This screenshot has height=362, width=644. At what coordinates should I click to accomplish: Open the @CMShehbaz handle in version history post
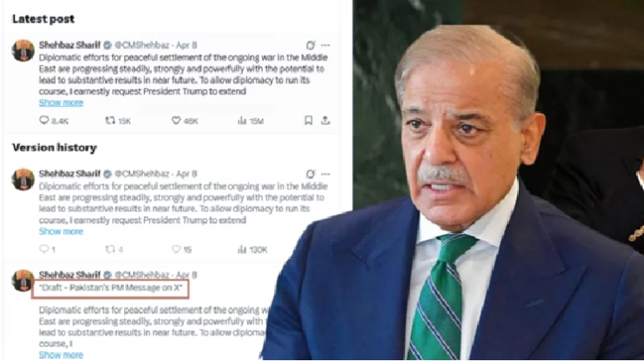[142, 173]
